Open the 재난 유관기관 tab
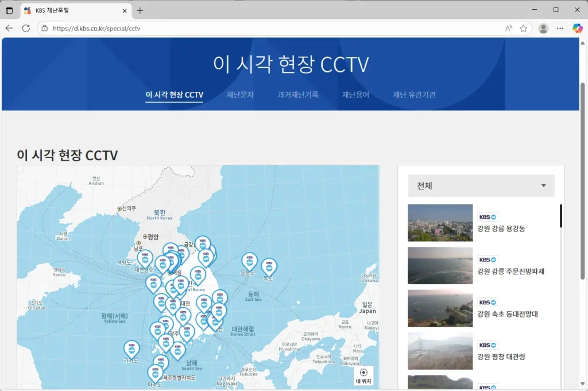Image resolution: width=588 pixels, height=391 pixels. (x=414, y=95)
